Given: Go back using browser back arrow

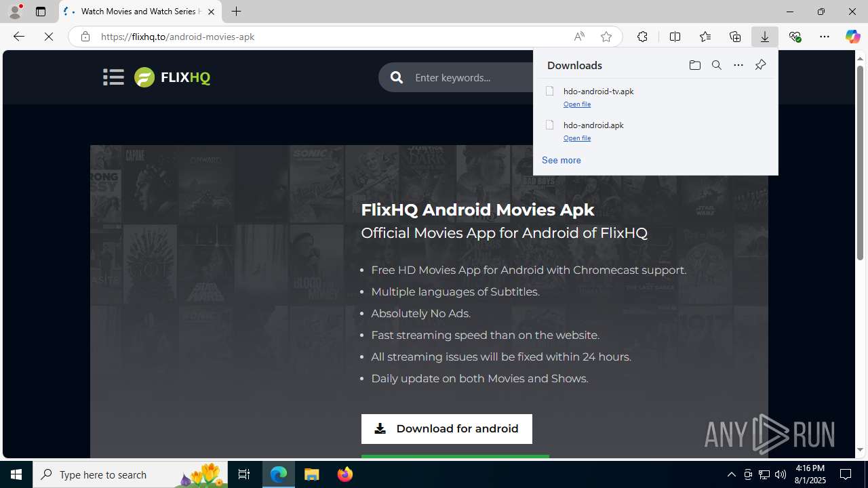Looking at the screenshot, I should coord(18,37).
